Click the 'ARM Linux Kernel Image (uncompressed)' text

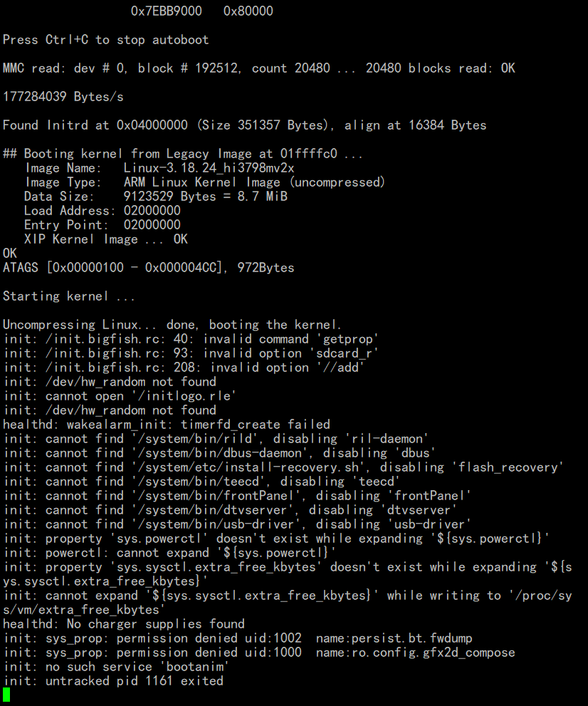coord(254,182)
